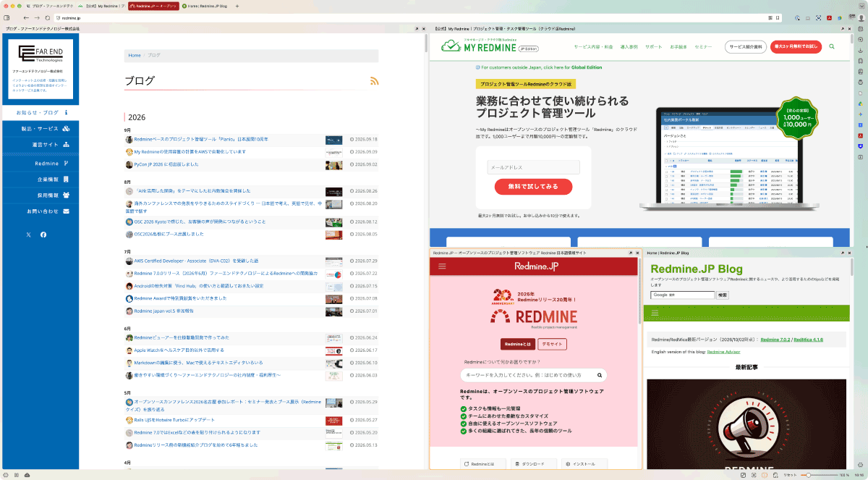Open the hamburger menu in the Blog green bar
Image resolution: width=868 pixels, height=480 pixels.
pyautogui.click(x=655, y=313)
